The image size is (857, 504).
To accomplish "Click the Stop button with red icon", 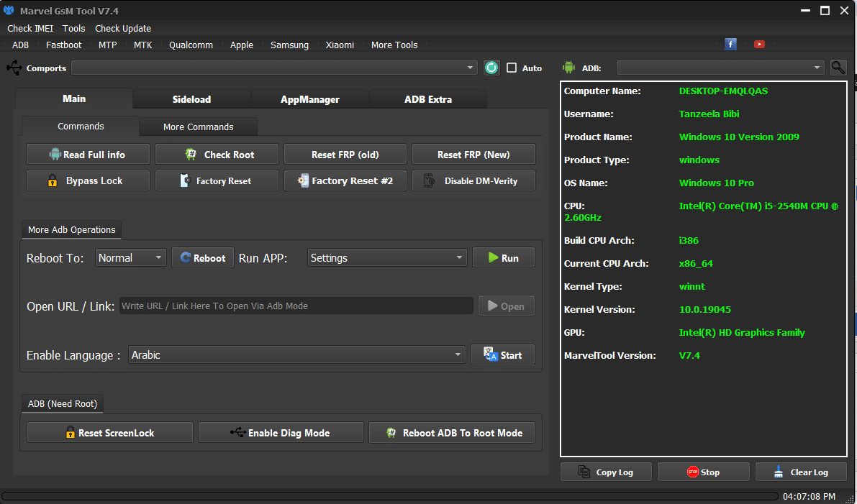I will [x=703, y=472].
